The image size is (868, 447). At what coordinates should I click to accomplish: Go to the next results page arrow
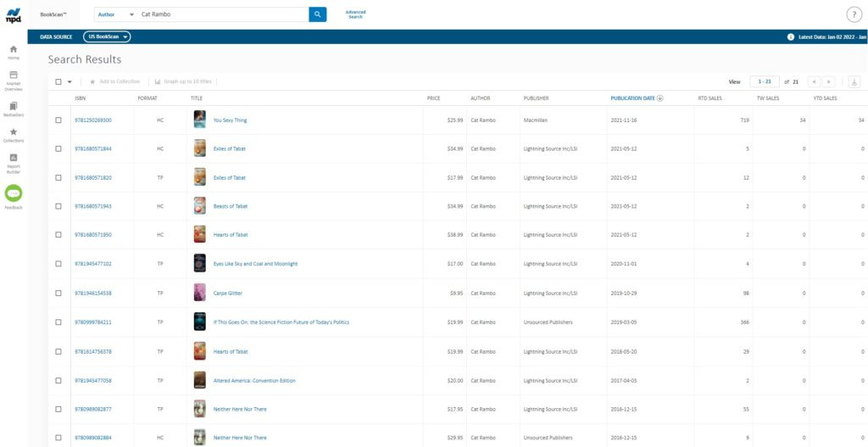pos(829,82)
